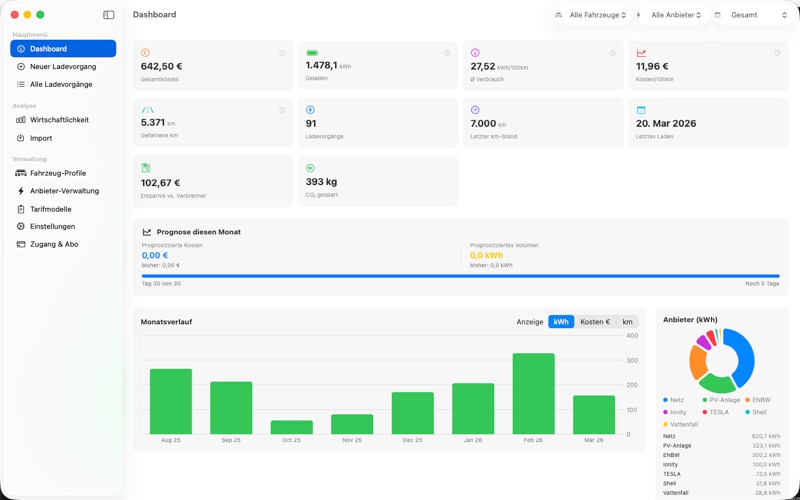Open the Alle Anbieter dropdown

pos(676,15)
